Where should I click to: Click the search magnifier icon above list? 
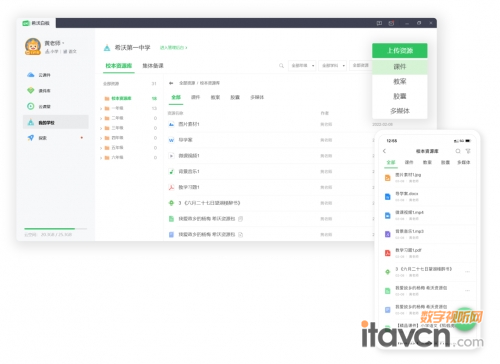(281, 66)
